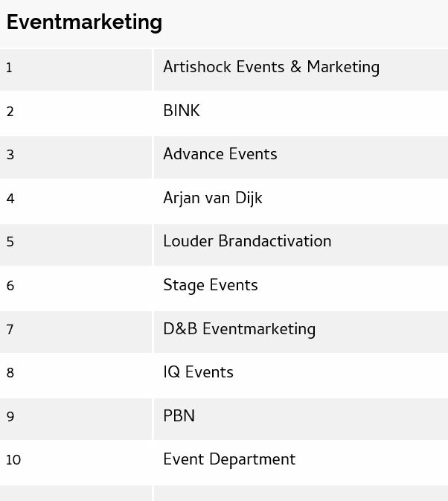Select the rank 4 number cell
This screenshot has height=501, width=448.
pos(10,200)
